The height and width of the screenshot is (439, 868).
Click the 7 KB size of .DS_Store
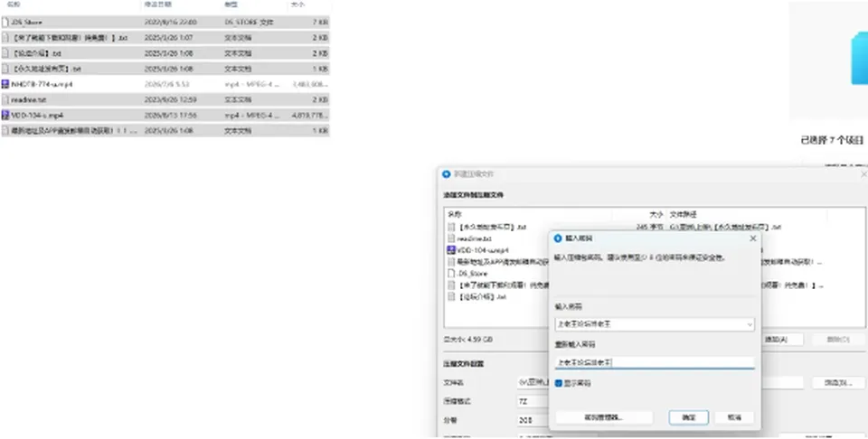point(320,22)
